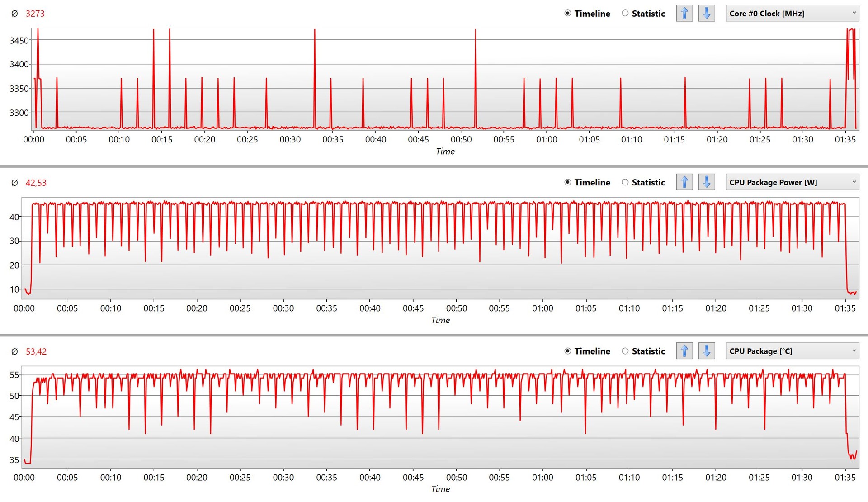Click 01:00 marker on power graph axis

542,308
